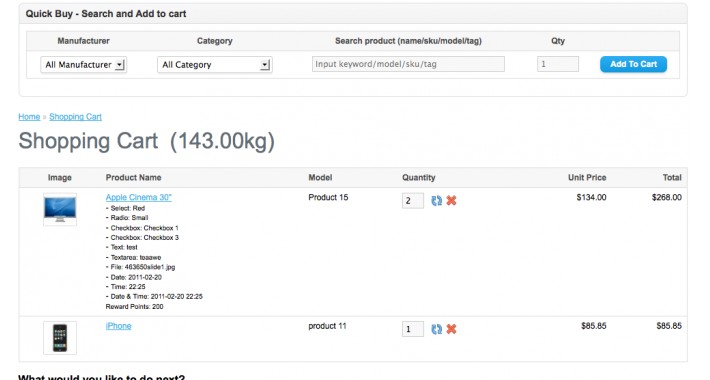
Task: Open the All Category dropdown
Action: point(215,65)
